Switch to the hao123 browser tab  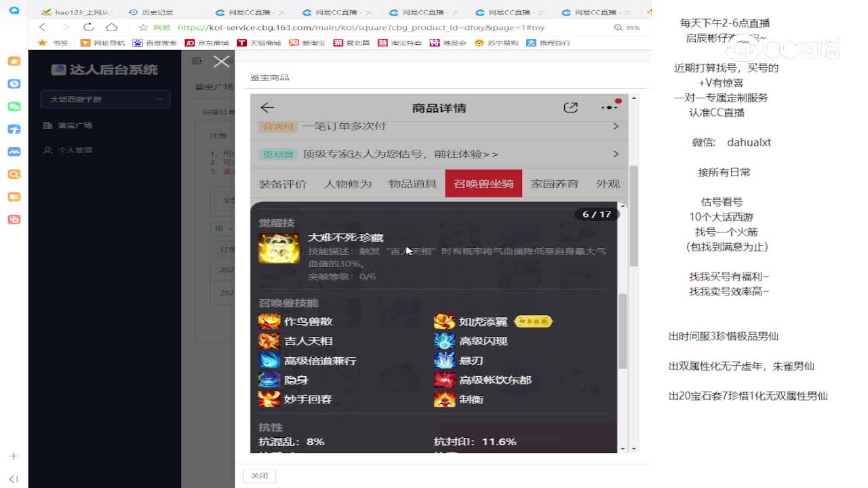[x=76, y=12]
